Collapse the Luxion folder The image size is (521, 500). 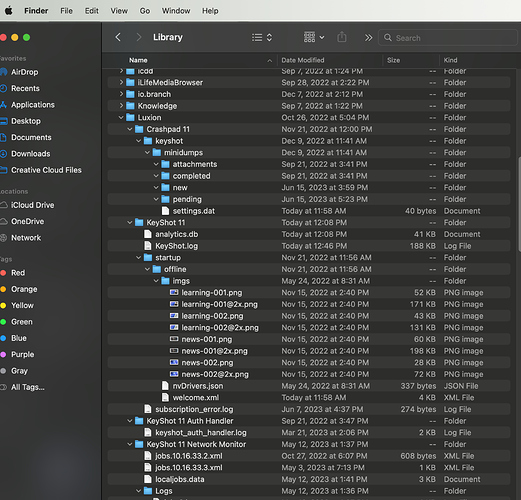[121, 117]
